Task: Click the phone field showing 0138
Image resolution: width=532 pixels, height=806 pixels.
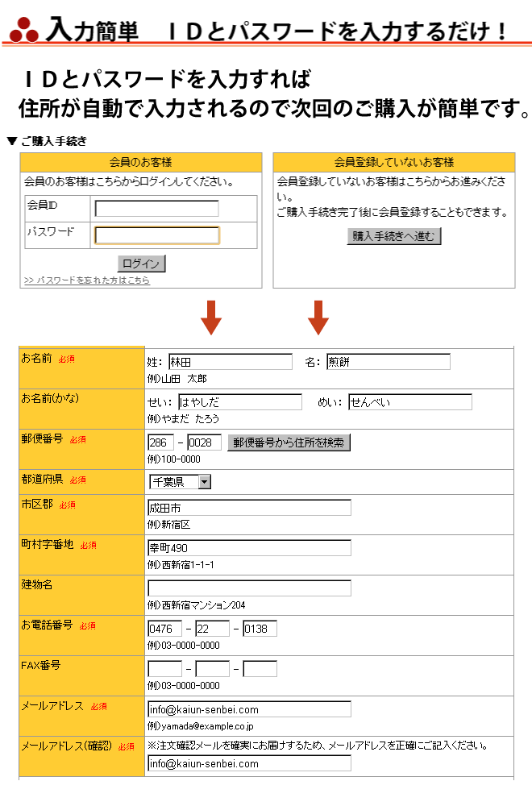Action: (260, 629)
